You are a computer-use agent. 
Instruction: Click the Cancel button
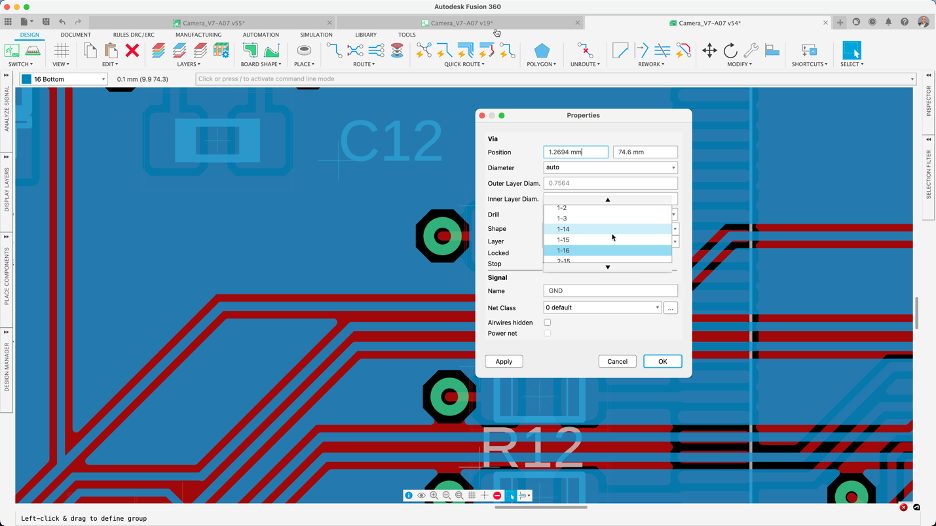[x=617, y=361]
